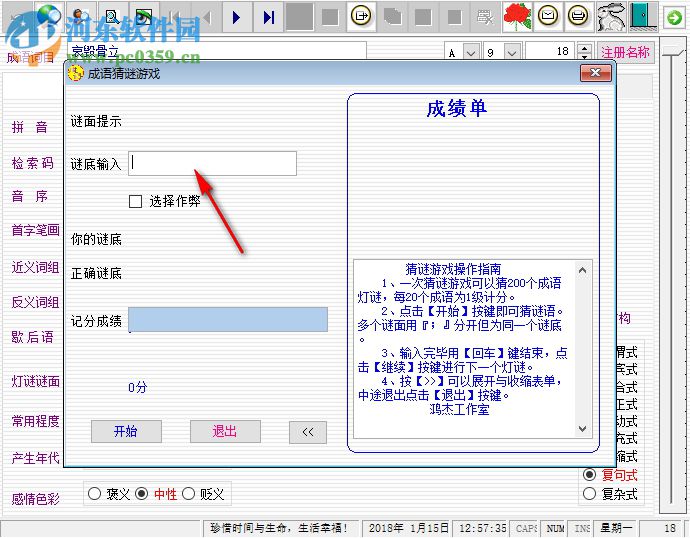Click the 音序 label
The width and height of the screenshot is (690, 538).
[29, 196]
